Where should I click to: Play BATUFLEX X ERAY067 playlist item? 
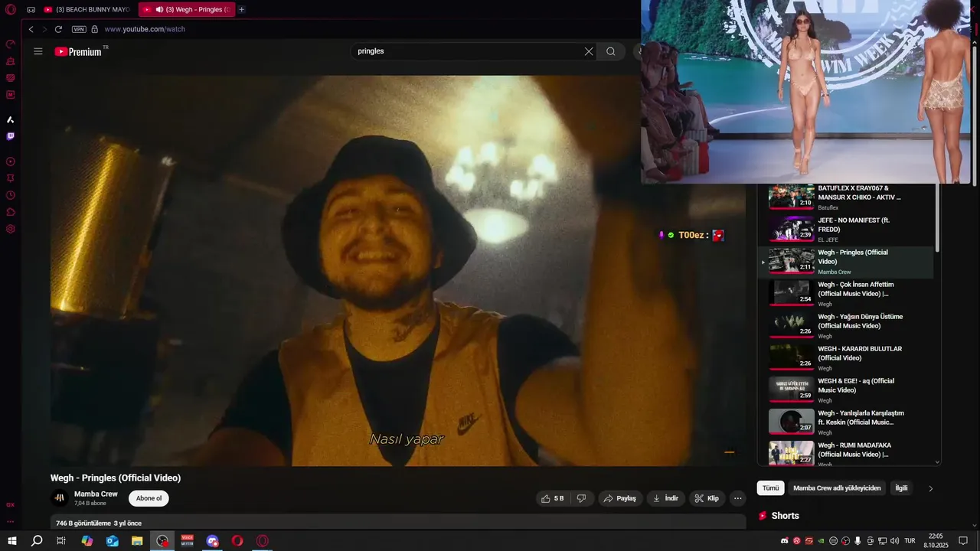coord(845,197)
